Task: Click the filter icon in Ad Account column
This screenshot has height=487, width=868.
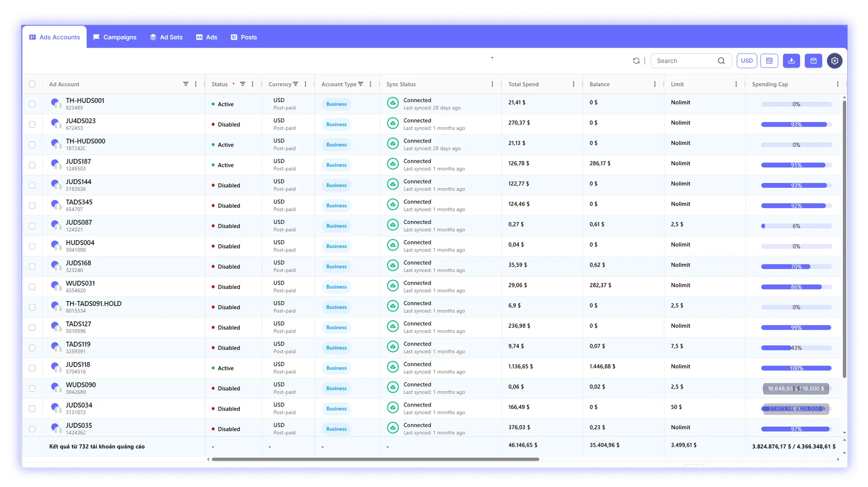Action: (185, 84)
